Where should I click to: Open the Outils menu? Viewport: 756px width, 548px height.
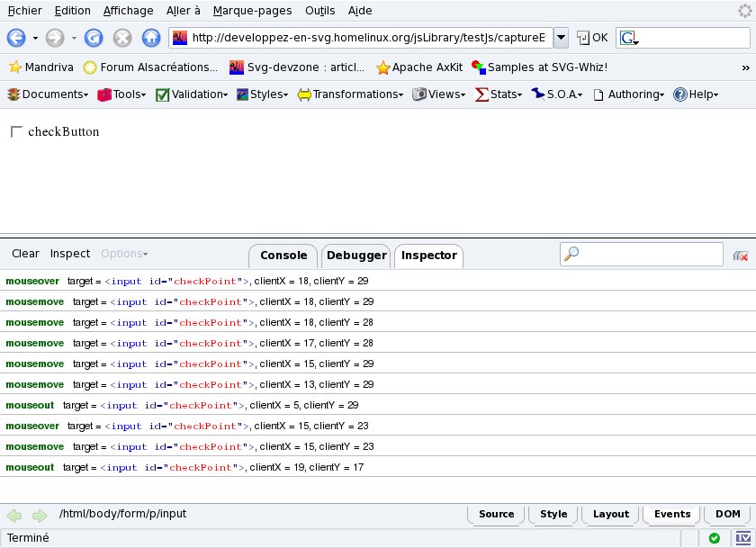(320, 11)
